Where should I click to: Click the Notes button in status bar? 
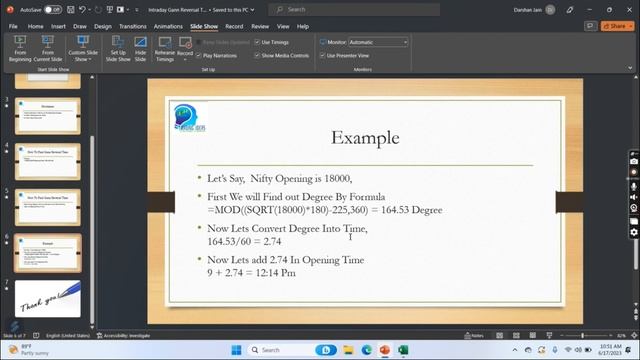tap(474, 336)
